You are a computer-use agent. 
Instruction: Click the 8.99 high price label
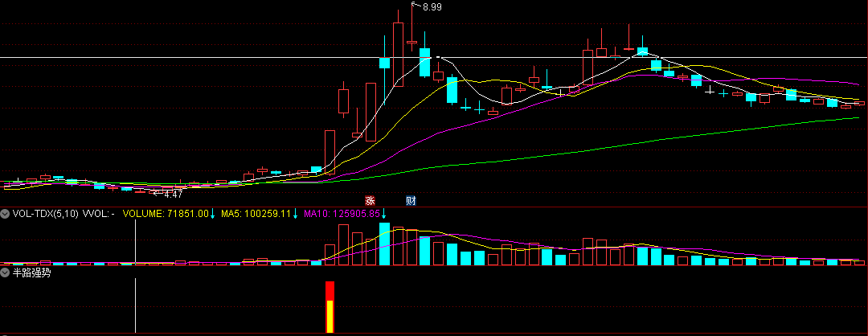click(x=432, y=7)
